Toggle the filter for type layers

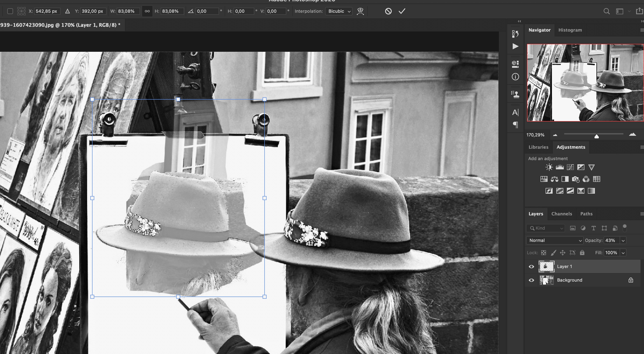click(594, 228)
